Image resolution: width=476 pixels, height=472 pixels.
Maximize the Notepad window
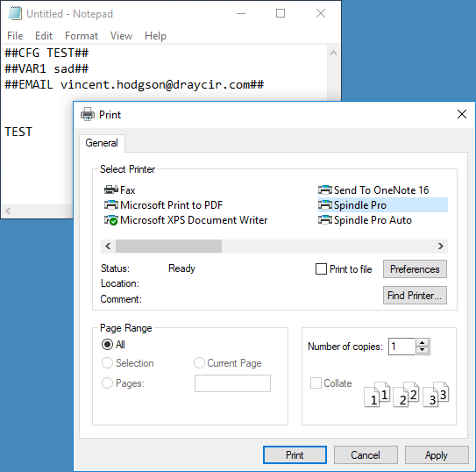coord(281,13)
